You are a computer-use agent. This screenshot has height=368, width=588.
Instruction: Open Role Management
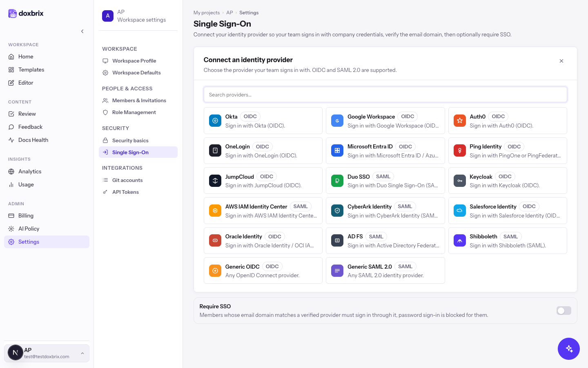point(138,112)
